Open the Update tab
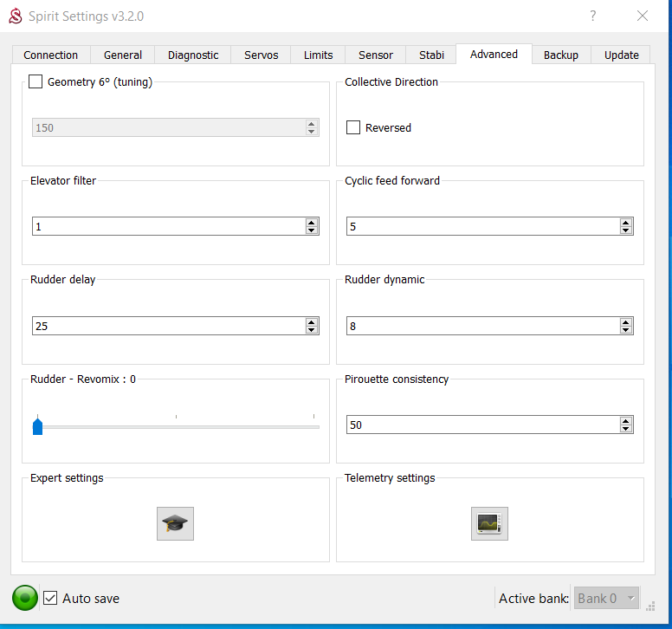672x629 pixels. click(x=621, y=55)
